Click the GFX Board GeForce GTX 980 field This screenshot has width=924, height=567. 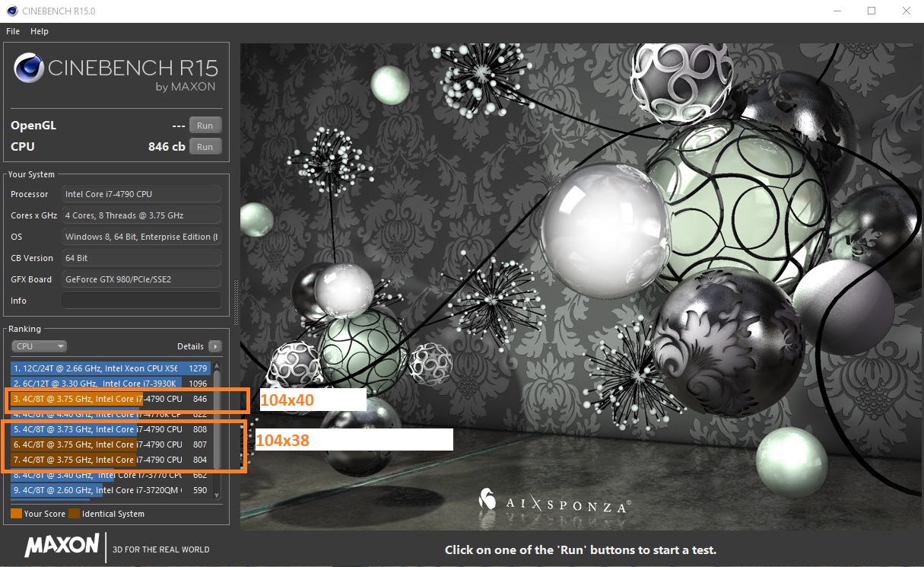click(141, 279)
